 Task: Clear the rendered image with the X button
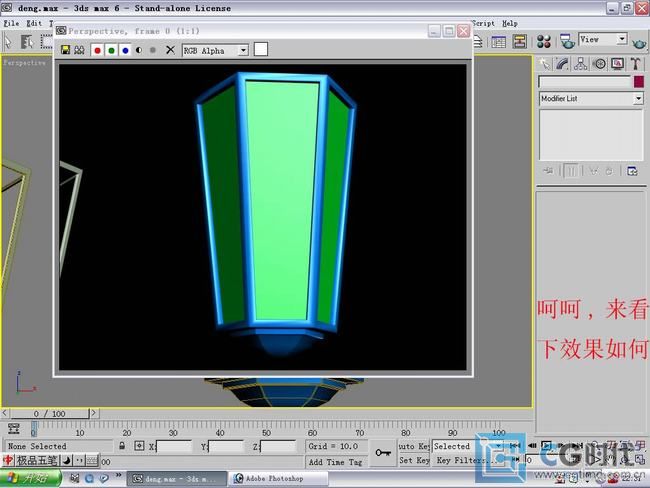click(170, 50)
